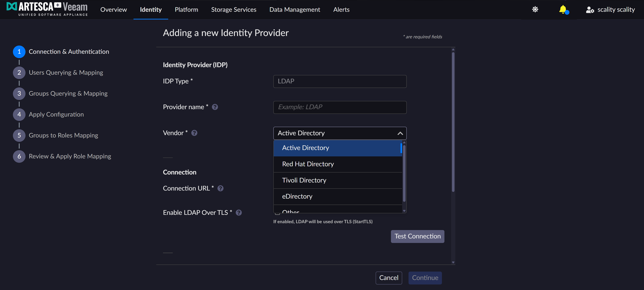Image resolution: width=644 pixels, height=290 pixels.
Task: Click the Connection URL help icon
Action: [x=220, y=188]
